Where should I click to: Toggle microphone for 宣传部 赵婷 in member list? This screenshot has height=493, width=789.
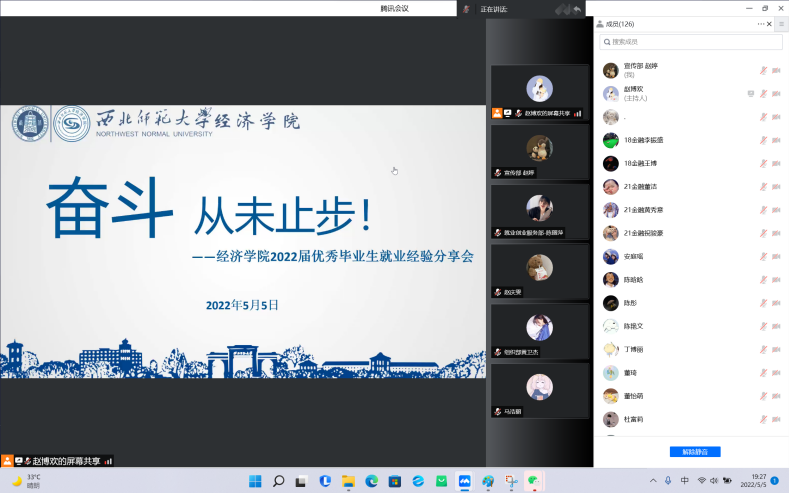pos(763,70)
